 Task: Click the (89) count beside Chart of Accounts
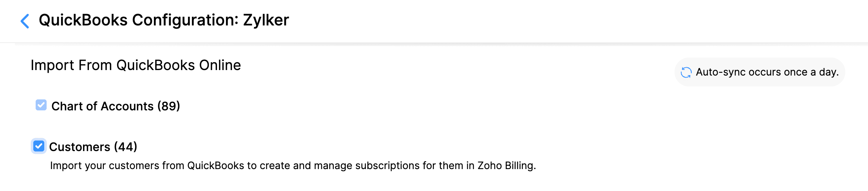point(169,106)
